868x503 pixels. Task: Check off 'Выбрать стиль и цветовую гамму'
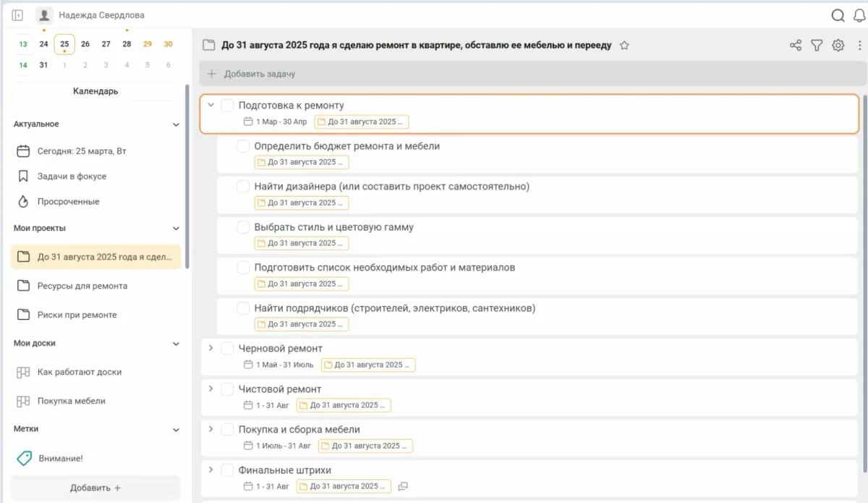243,227
